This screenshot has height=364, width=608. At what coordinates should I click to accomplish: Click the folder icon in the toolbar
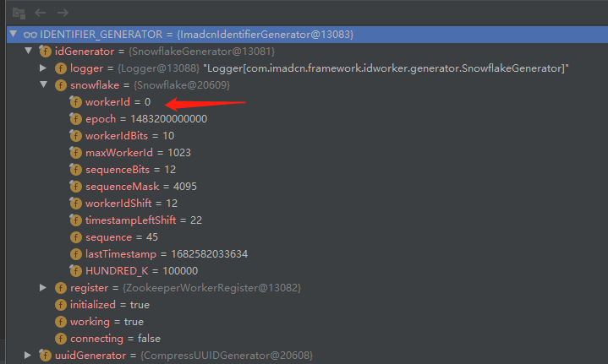(18, 13)
